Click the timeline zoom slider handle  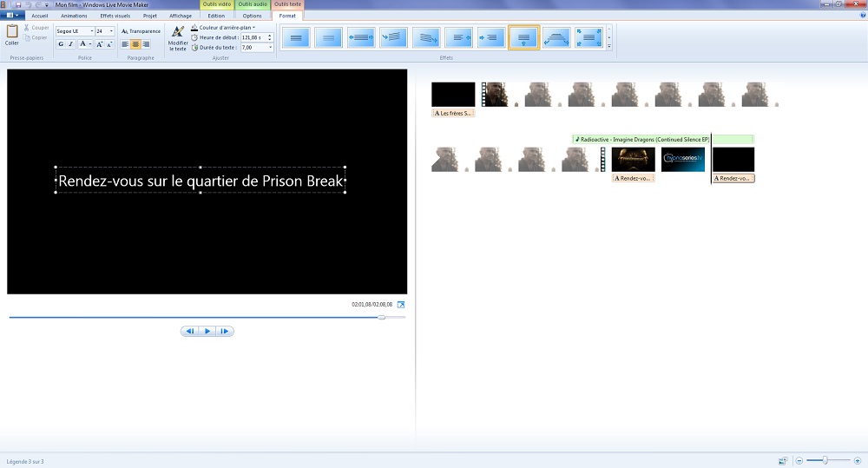pyautogui.click(x=825, y=460)
